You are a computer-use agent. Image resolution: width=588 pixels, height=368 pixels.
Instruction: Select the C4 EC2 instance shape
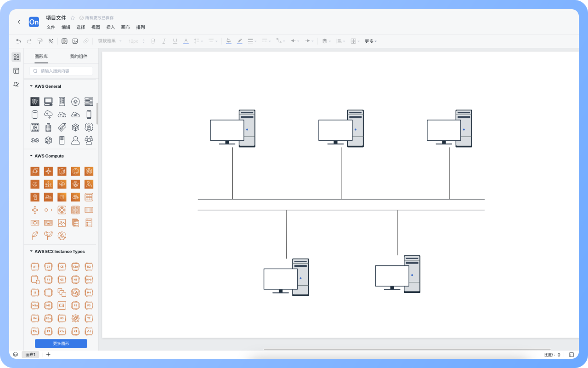[48, 267]
